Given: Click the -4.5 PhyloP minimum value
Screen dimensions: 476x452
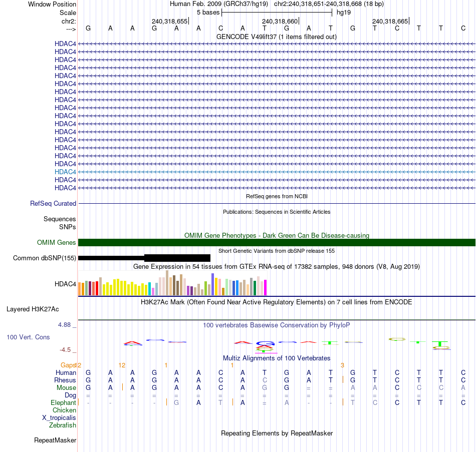Looking at the screenshot, I should (x=65, y=350).
